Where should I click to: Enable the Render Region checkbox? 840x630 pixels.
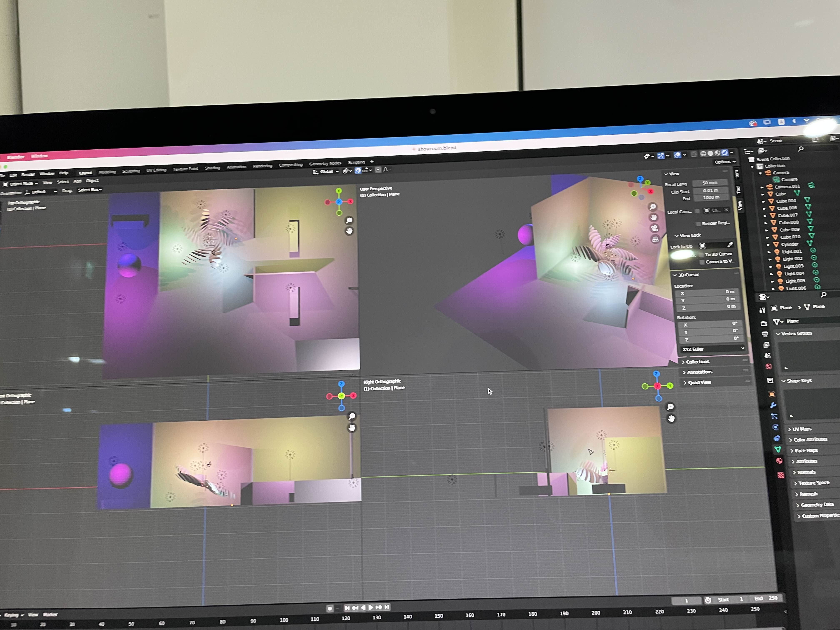698,224
